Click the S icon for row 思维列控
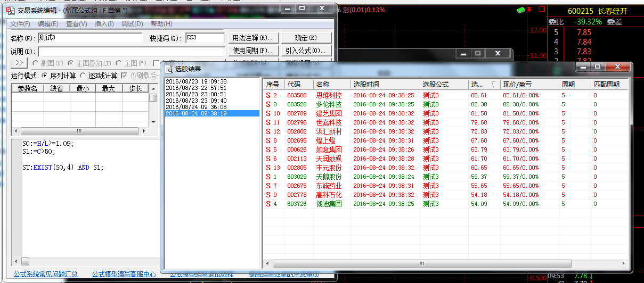The image size is (644, 283). coord(268,95)
